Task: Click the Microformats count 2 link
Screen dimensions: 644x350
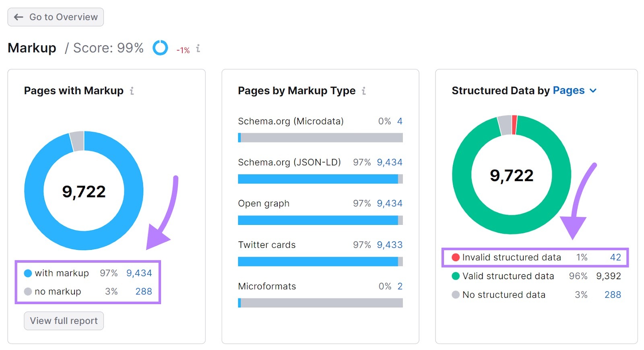Action: coord(400,286)
